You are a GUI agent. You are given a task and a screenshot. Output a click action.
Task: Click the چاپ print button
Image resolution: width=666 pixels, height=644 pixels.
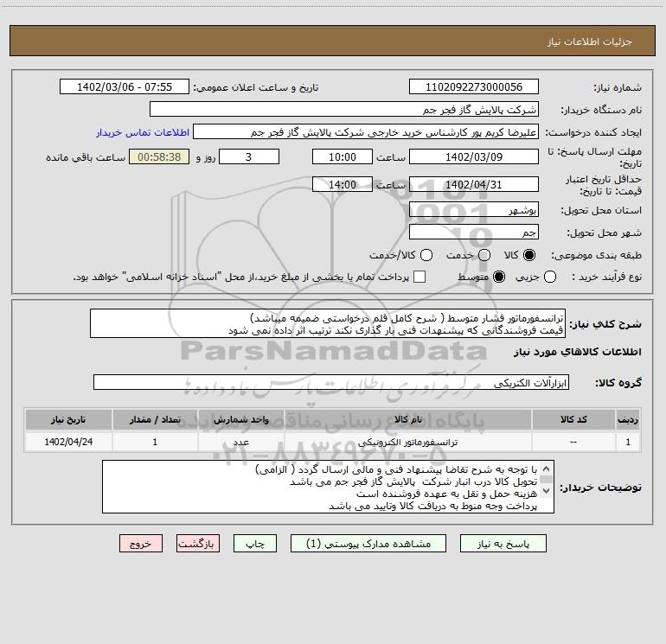tap(255, 544)
